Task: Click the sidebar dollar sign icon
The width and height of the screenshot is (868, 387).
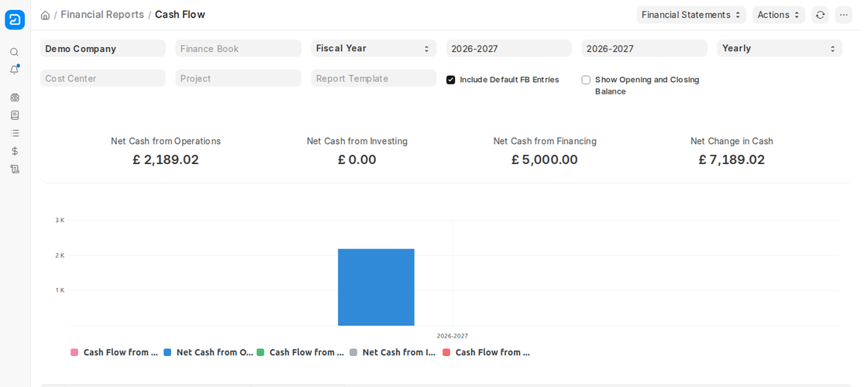Action: (15, 150)
